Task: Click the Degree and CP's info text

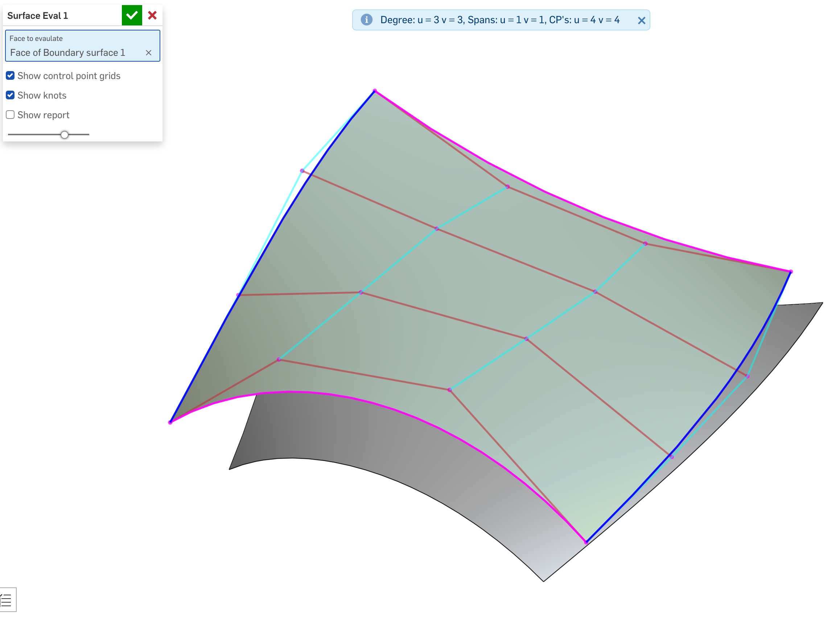Action: click(499, 20)
